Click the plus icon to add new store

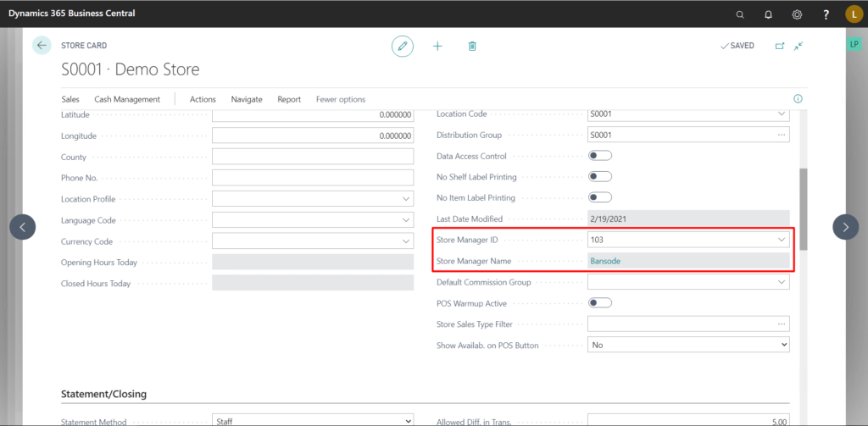pos(437,46)
